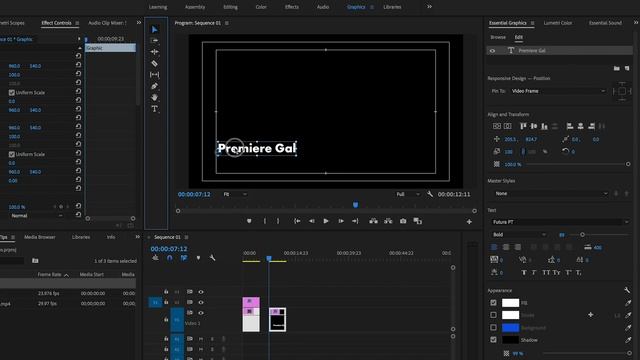Switch to the Audio workspace
Image resolution: width=640 pixels, height=360 pixels.
coord(323,7)
